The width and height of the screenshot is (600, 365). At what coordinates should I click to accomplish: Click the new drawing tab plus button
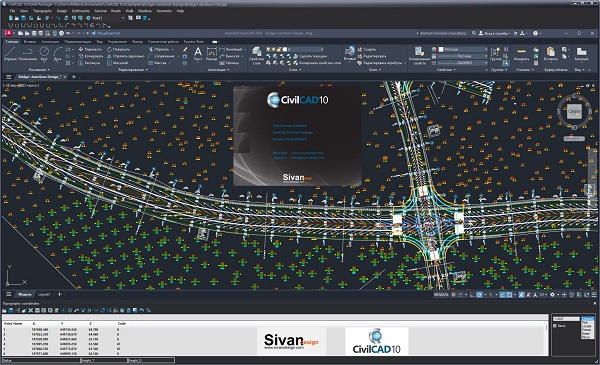point(74,77)
